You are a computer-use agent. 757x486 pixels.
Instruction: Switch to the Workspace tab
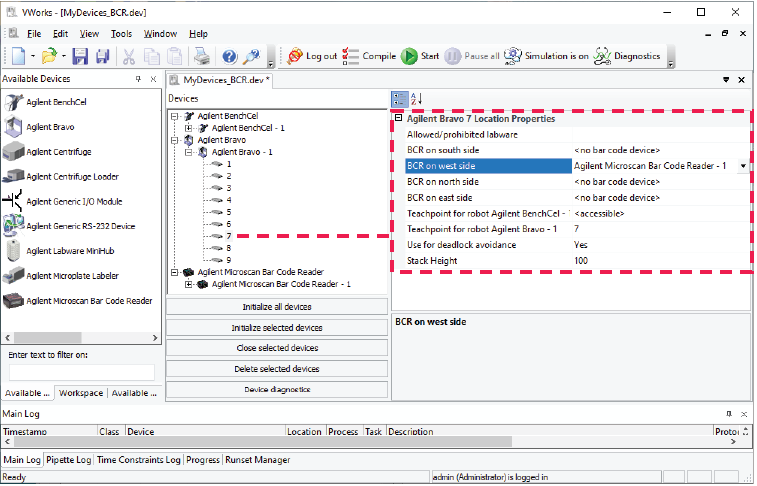81,393
